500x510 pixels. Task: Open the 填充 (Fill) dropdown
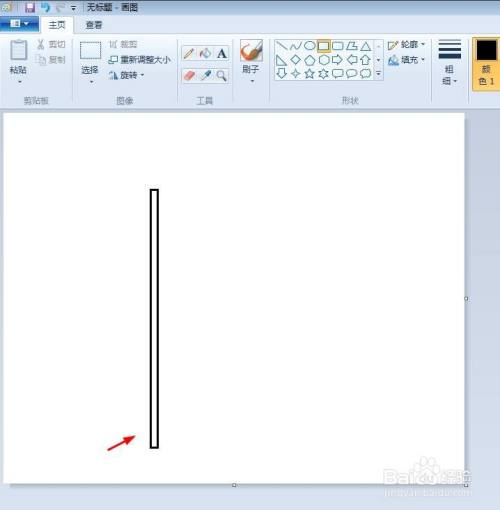[x=406, y=60]
